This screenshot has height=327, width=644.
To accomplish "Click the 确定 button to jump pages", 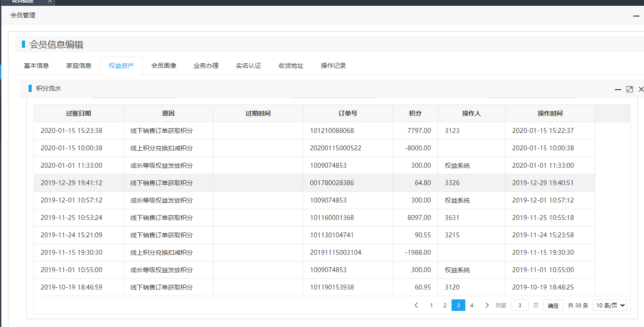I will (553, 306).
